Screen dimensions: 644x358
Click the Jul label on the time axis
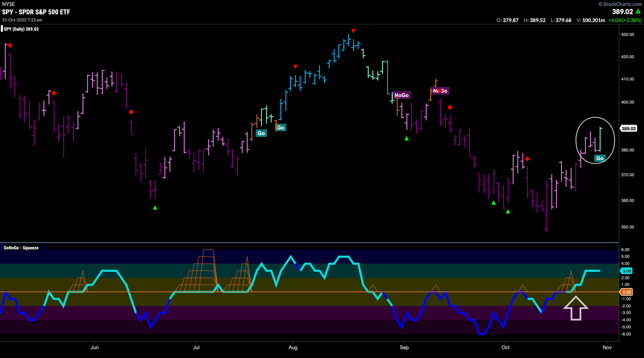196,347
